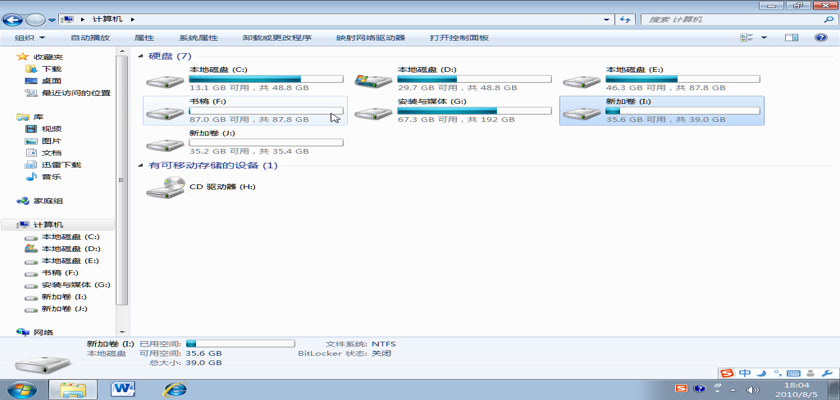
Task: Open Word from the taskbar
Action: (124, 388)
